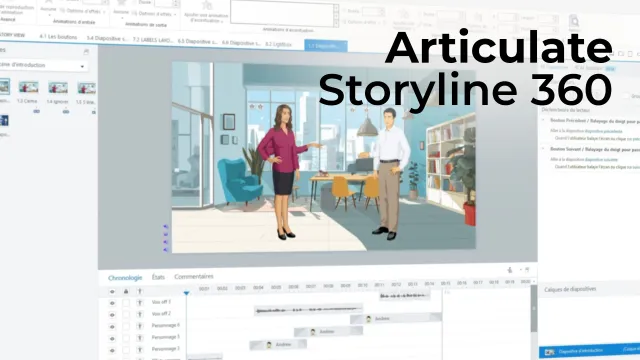This screenshot has width=640, height=360.
Task: Select the 1.5 slide thumbnail
Action: click(x=87, y=88)
